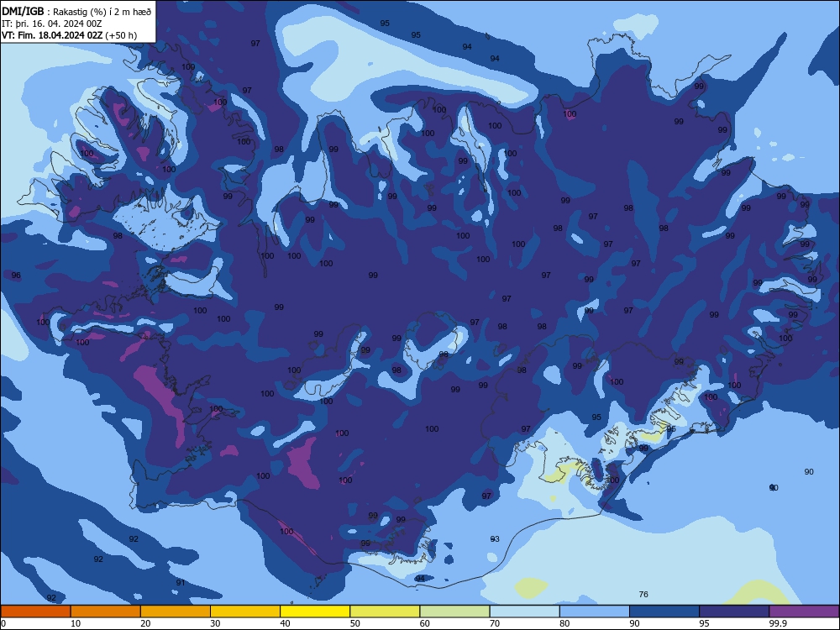This screenshot has height=630, width=840.
Task: Click the orange 10-20 legend swatch
Action: [106, 612]
